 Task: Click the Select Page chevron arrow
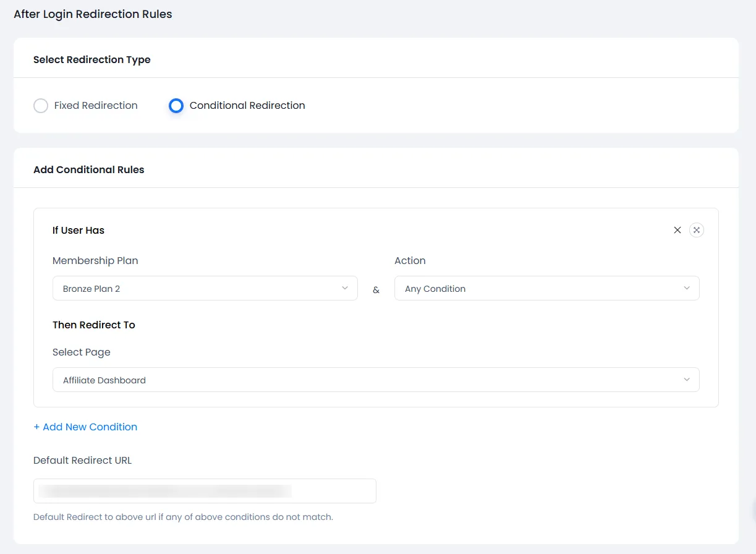point(687,380)
